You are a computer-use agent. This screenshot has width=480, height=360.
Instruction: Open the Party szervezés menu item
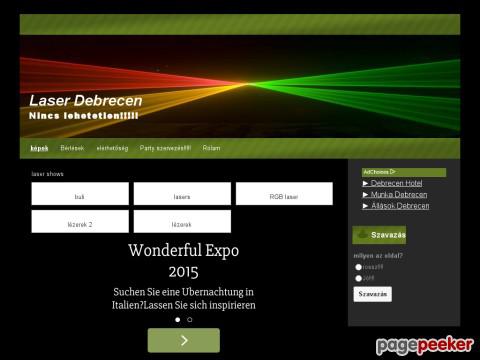165,148
